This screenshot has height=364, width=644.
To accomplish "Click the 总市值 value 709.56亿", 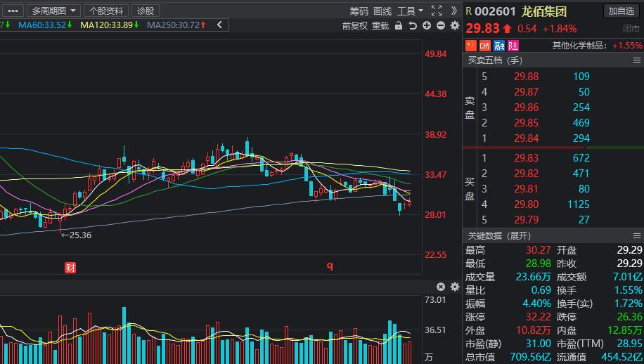I will tap(530, 357).
